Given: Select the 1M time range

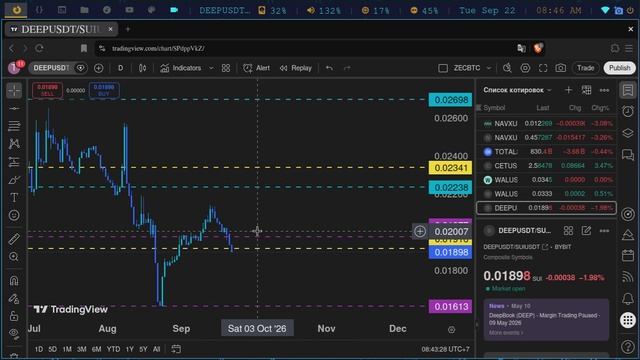Looking at the screenshot, I should click(x=67, y=349).
